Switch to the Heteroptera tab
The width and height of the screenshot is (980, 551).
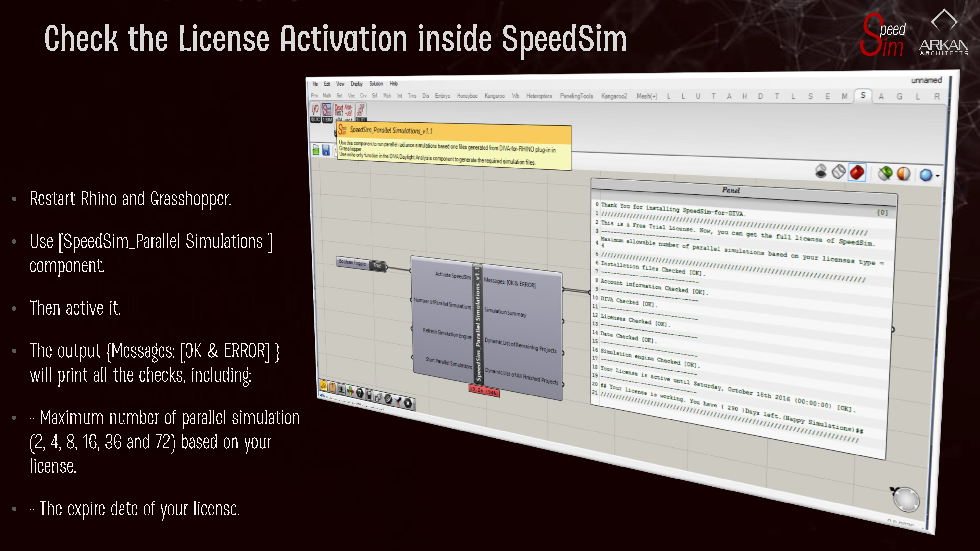[539, 96]
